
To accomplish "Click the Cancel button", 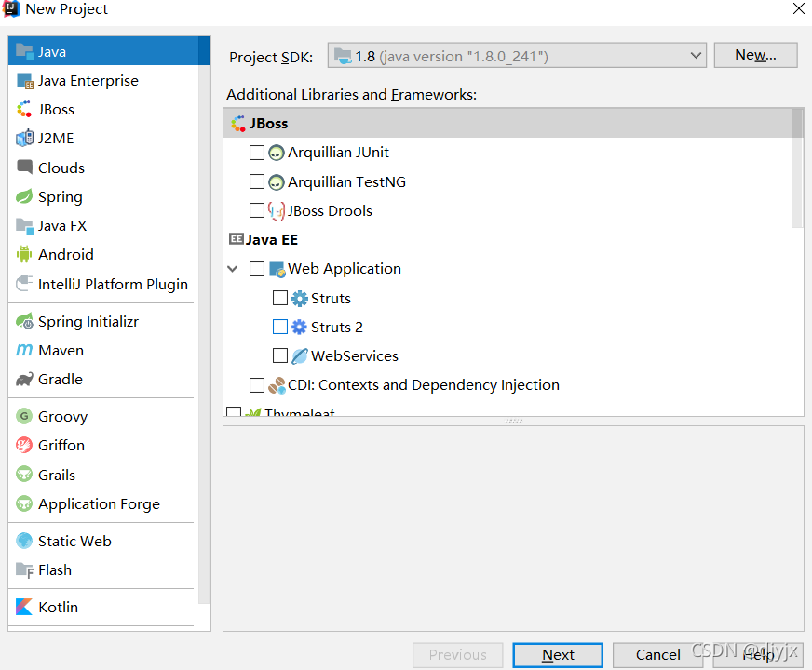I will coord(657,655).
